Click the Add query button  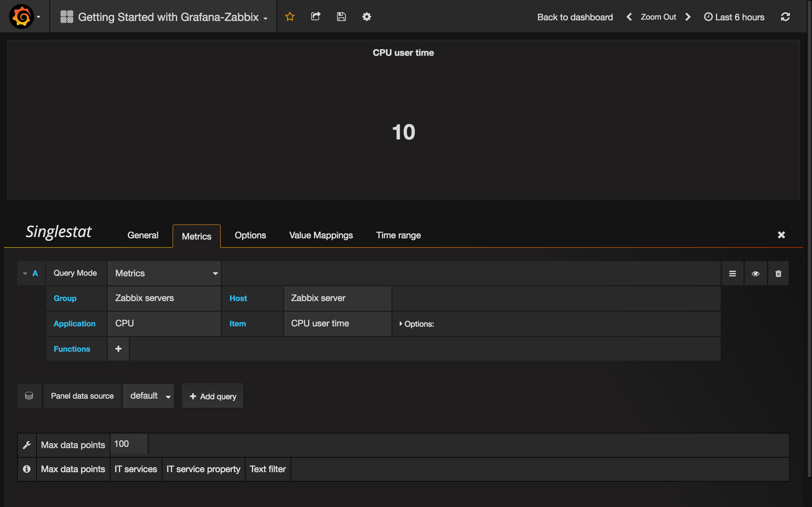213,396
